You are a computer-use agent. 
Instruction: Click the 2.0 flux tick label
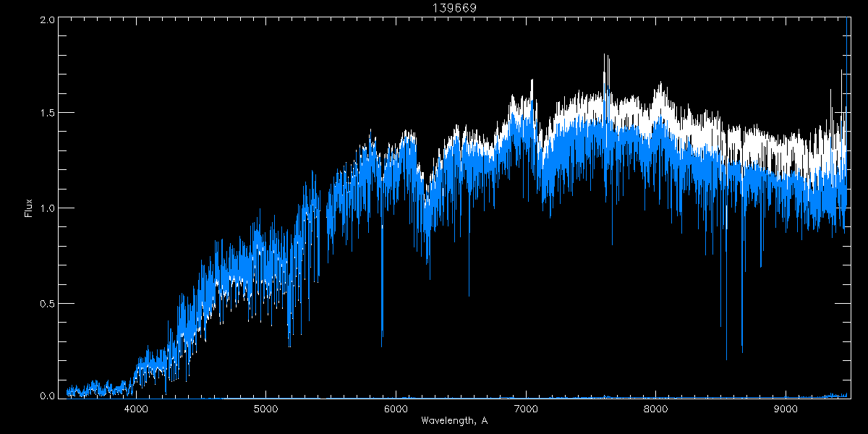46,20
